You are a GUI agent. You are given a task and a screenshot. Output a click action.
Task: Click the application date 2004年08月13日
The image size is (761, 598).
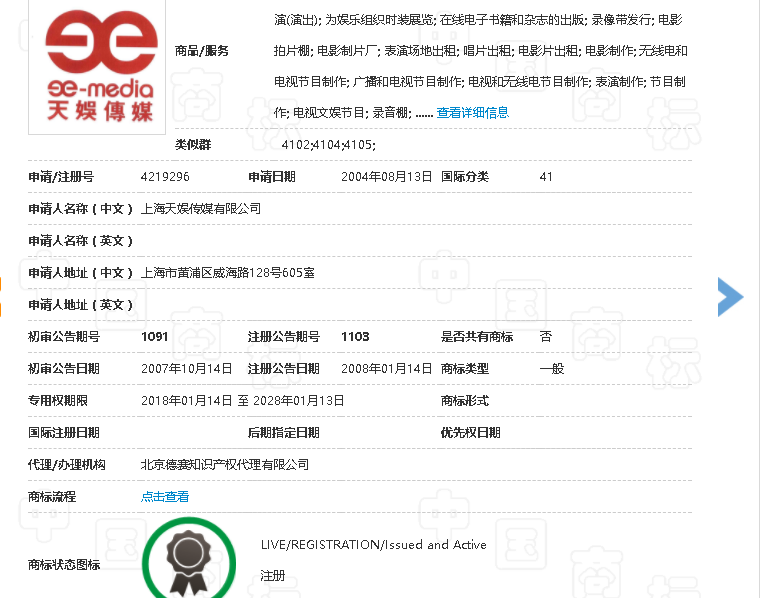pos(386,177)
